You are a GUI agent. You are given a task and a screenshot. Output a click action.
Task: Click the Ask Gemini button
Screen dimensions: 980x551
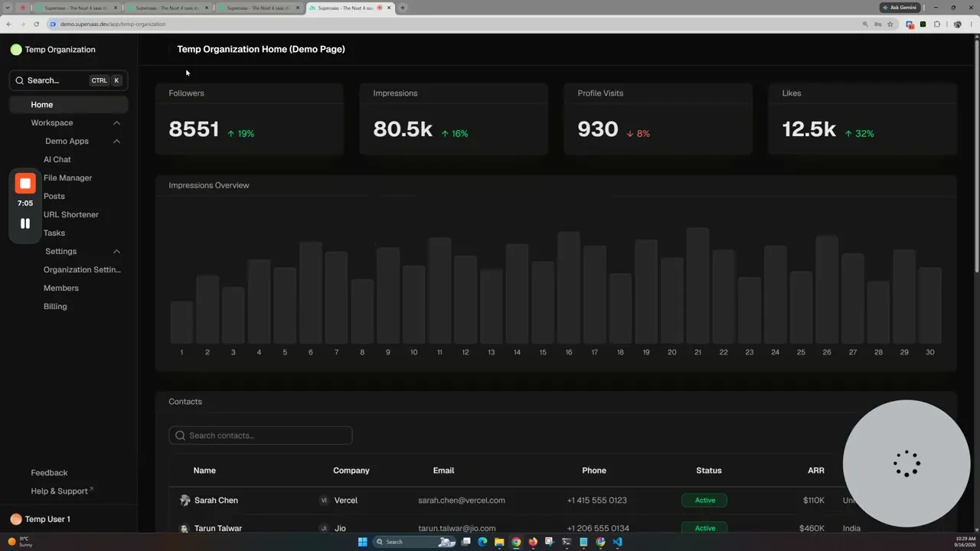click(x=900, y=8)
